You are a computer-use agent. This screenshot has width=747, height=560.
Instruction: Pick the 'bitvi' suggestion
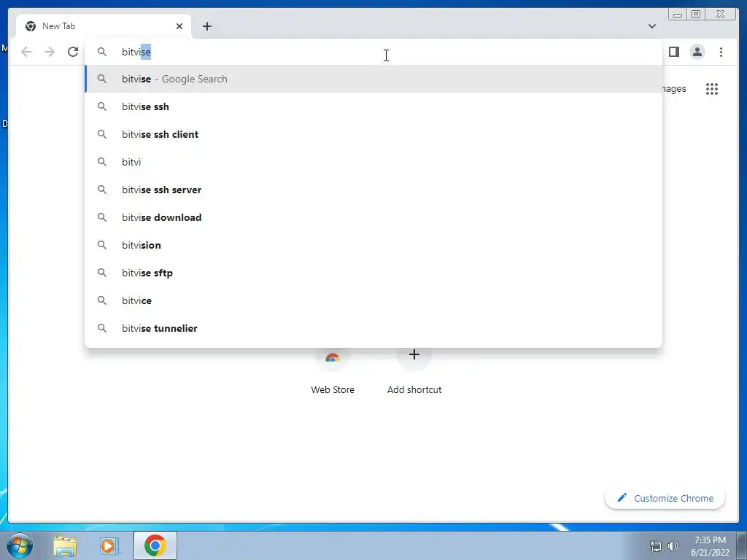373,162
